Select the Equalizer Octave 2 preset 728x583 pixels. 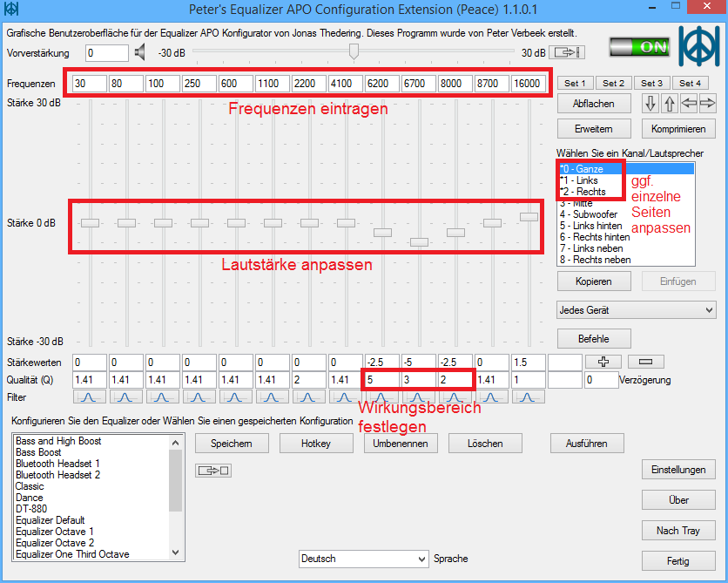[x=92, y=543]
